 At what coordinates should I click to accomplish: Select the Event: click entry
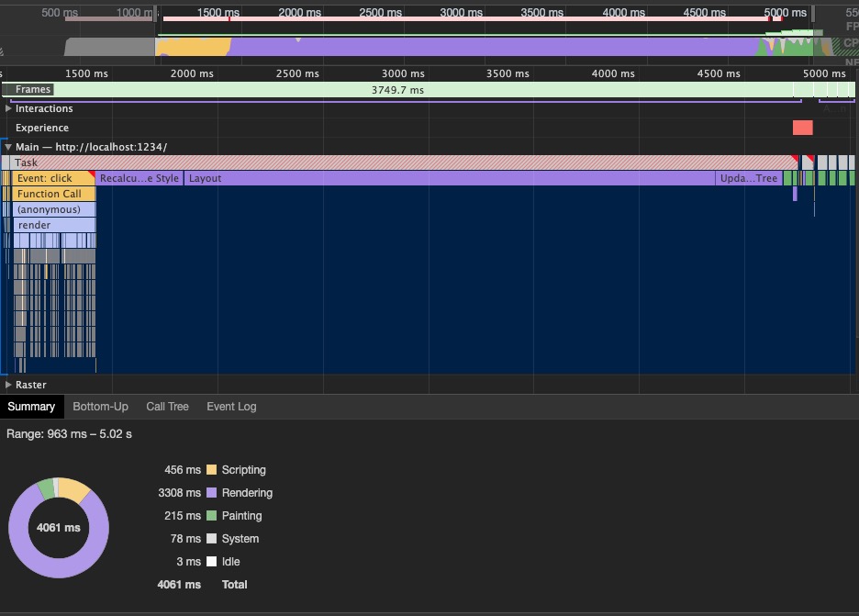(x=53, y=178)
